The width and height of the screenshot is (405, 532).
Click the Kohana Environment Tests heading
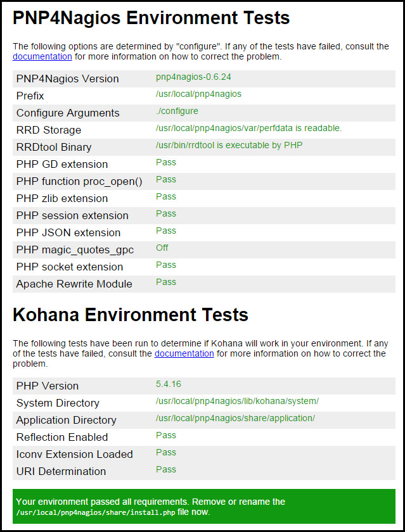pyautogui.click(x=131, y=315)
